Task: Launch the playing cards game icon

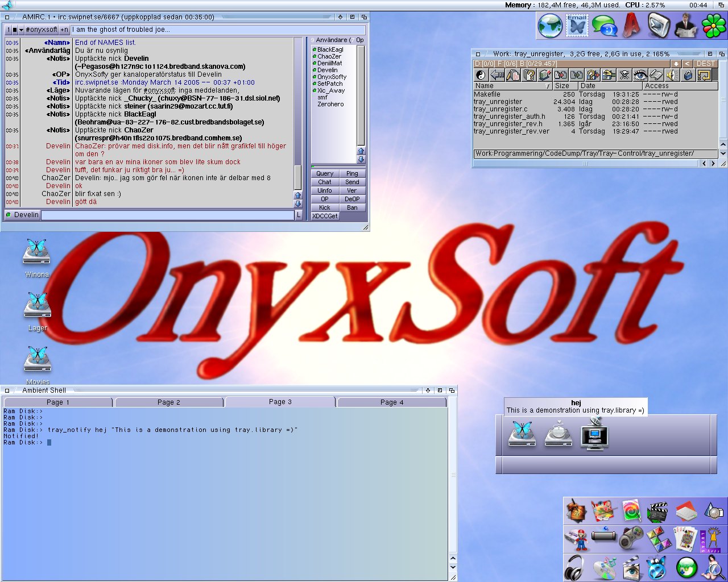Action: 686,539
